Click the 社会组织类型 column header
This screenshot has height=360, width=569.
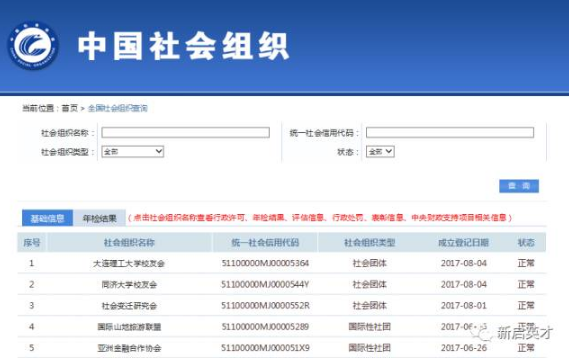369,242
